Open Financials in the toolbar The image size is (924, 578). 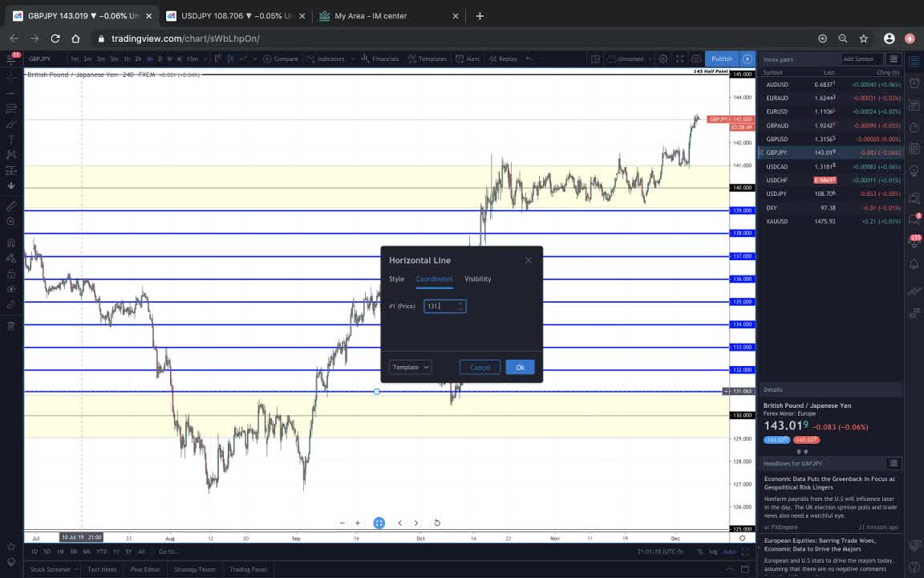click(380, 59)
